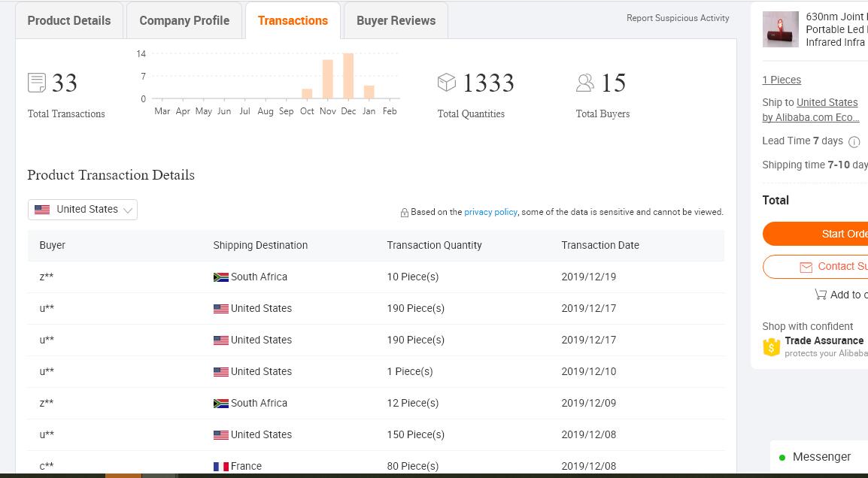The width and height of the screenshot is (868, 478).
Task: Click the privacy lock icon
Action: click(405, 213)
